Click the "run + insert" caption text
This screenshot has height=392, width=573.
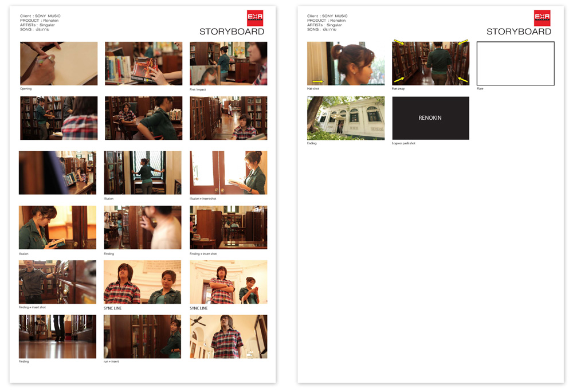(x=111, y=362)
